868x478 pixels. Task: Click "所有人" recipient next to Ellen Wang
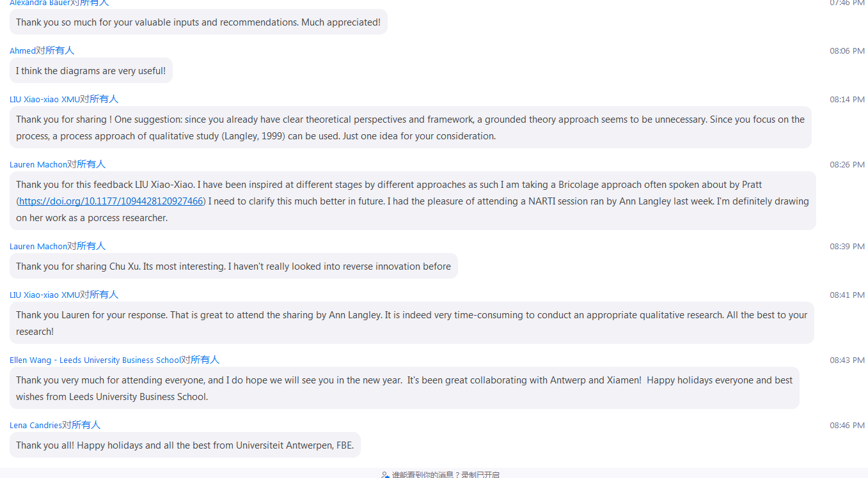click(x=205, y=360)
